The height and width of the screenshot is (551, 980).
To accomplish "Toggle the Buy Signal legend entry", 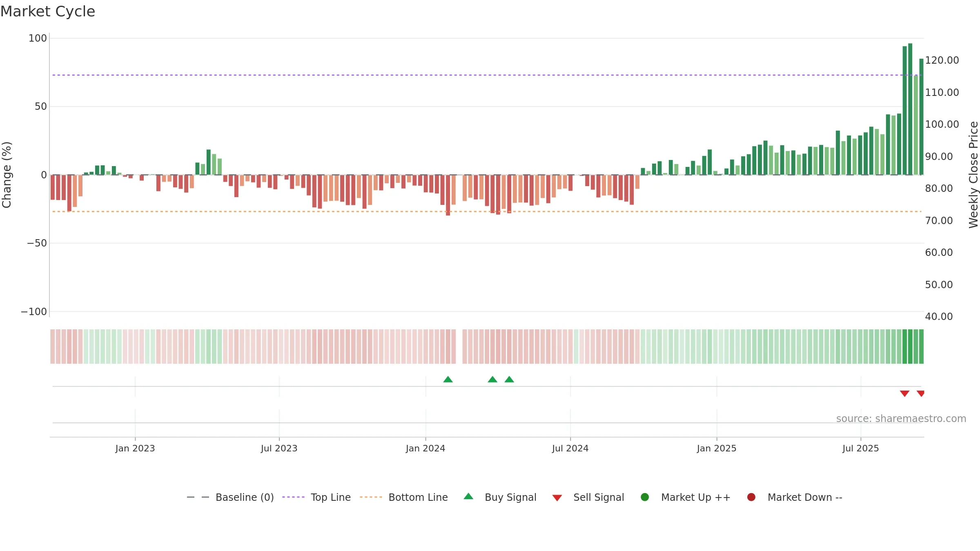I will tap(500, 497).
